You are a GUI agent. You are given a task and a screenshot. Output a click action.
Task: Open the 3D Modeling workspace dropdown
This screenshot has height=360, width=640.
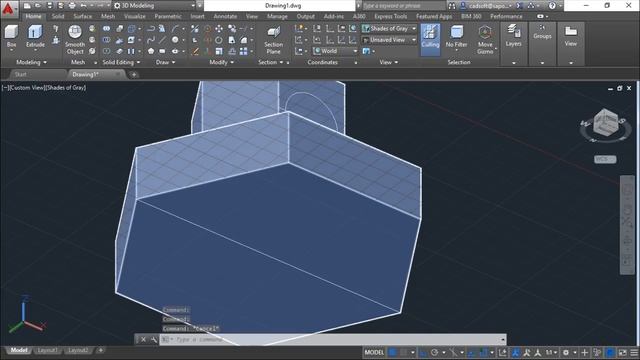pos(154,6)
